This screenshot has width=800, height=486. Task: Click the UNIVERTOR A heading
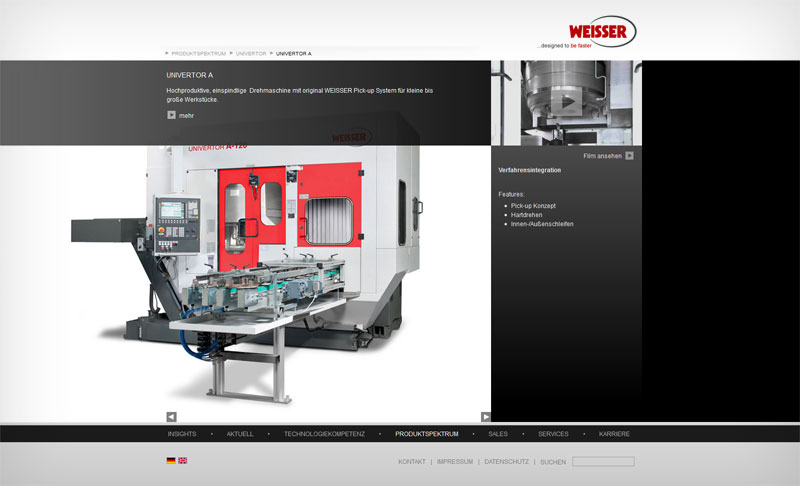click(189, 75)
